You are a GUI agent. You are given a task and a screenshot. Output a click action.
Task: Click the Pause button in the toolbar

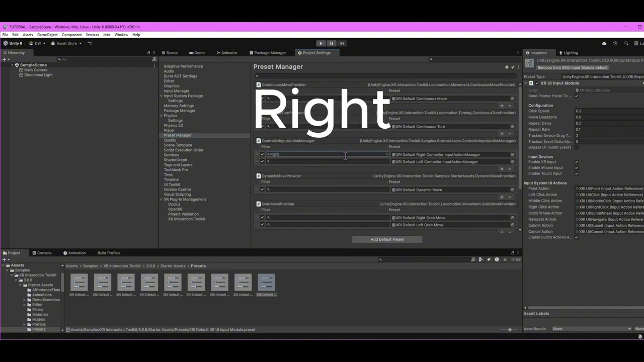pos(331,43)
